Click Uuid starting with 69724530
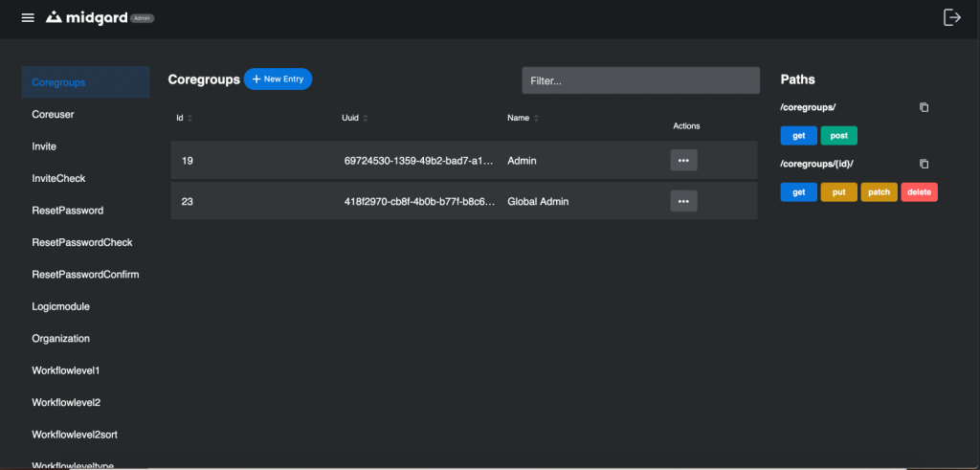The width and height of the screenshot is (980, 470). (419, 161)
